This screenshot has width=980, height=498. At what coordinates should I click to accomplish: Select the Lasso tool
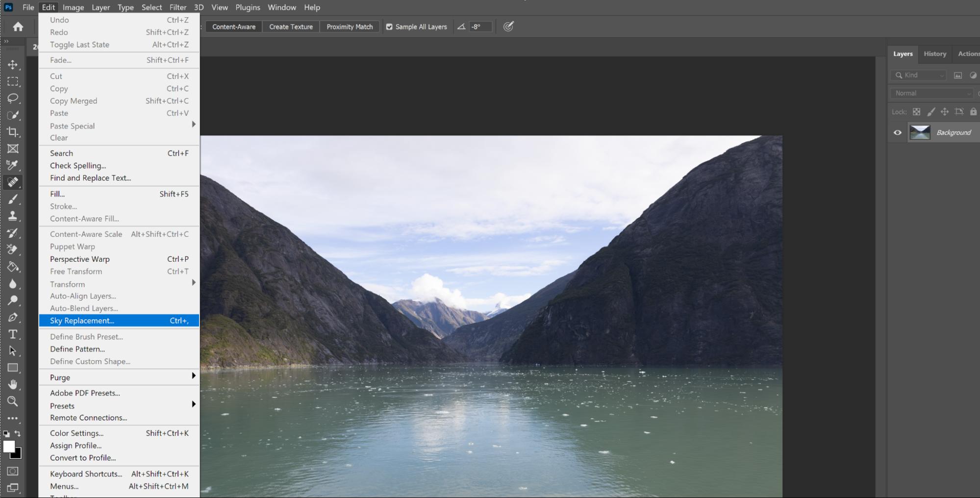point(13,99)
